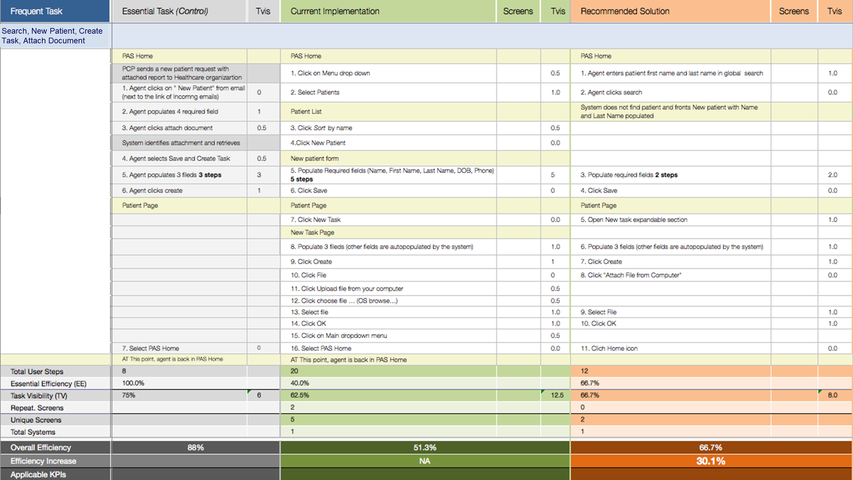Select the 'Efficiency Increase' row label
Viewport: 853px width, 480px height.
pyautogui.click(x=55, y=461)
